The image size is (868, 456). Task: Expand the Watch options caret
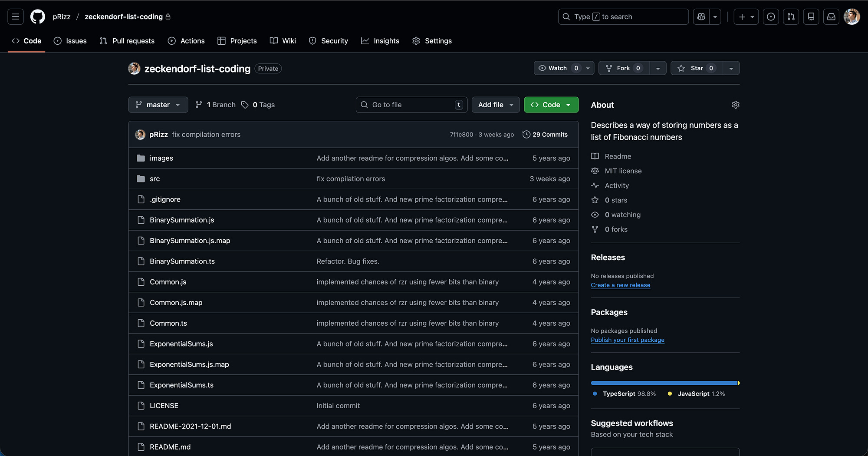click(x=588, y=68)
